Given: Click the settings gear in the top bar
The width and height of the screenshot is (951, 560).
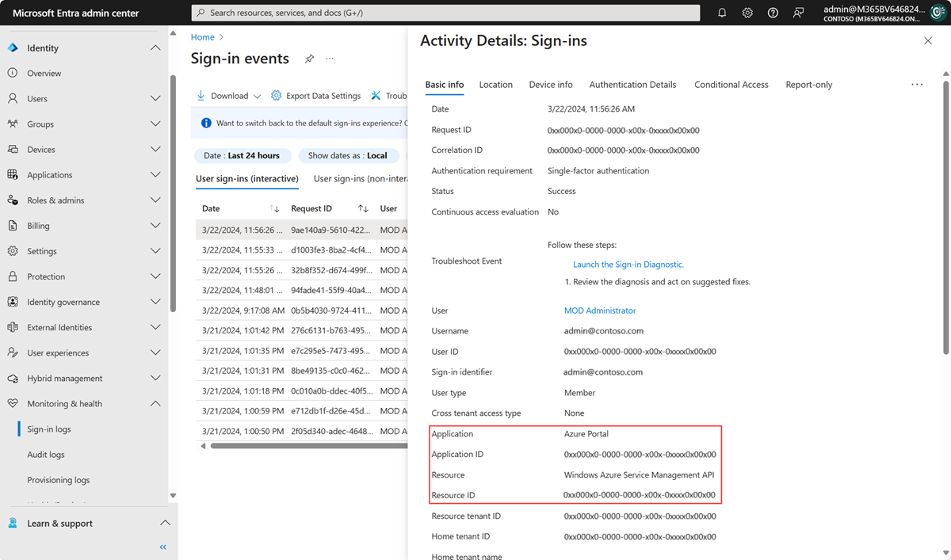Looking at the screenshot, I should click(x=746, y=12).
